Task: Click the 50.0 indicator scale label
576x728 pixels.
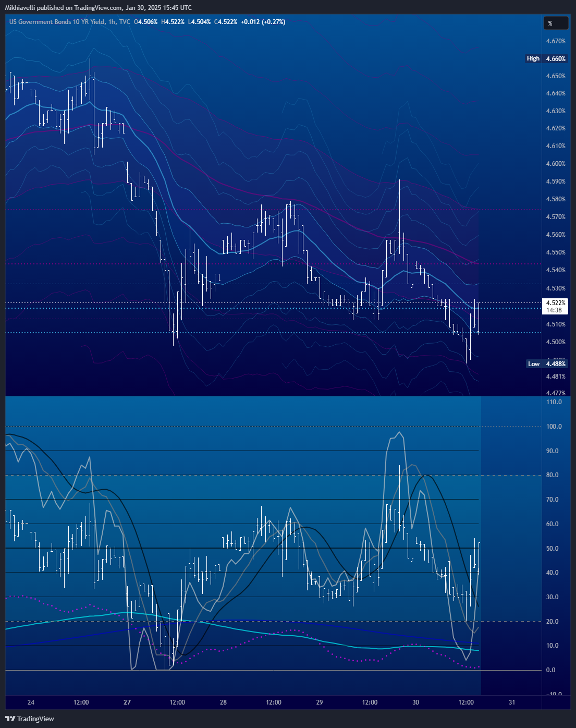Action: (554, 549)
